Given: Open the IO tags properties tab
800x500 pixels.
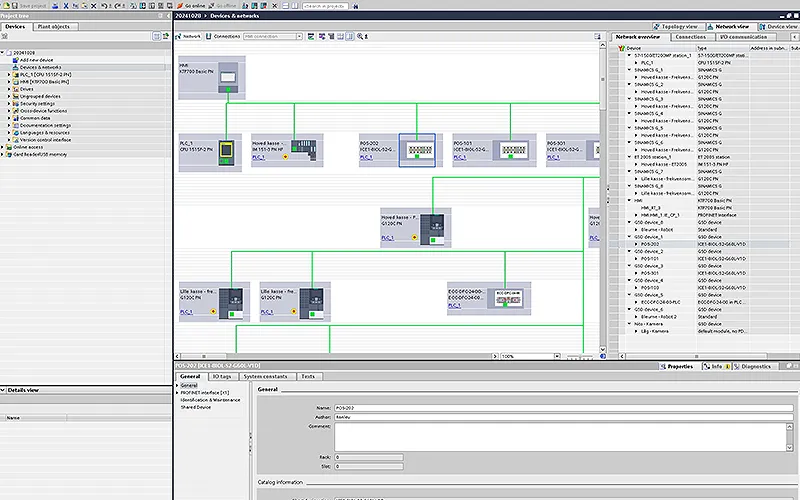Looking at the screenshot, I should [x=222, y=377].
